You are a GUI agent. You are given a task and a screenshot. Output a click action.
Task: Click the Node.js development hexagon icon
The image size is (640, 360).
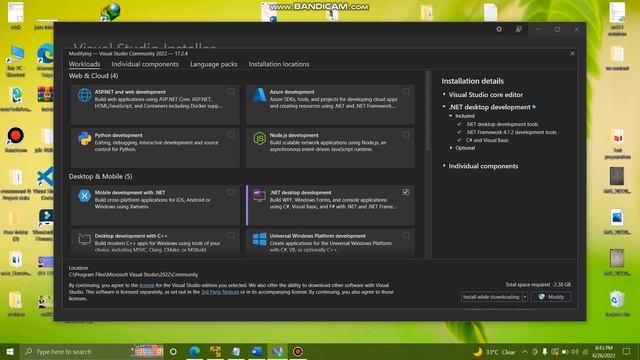coord(260,138)
